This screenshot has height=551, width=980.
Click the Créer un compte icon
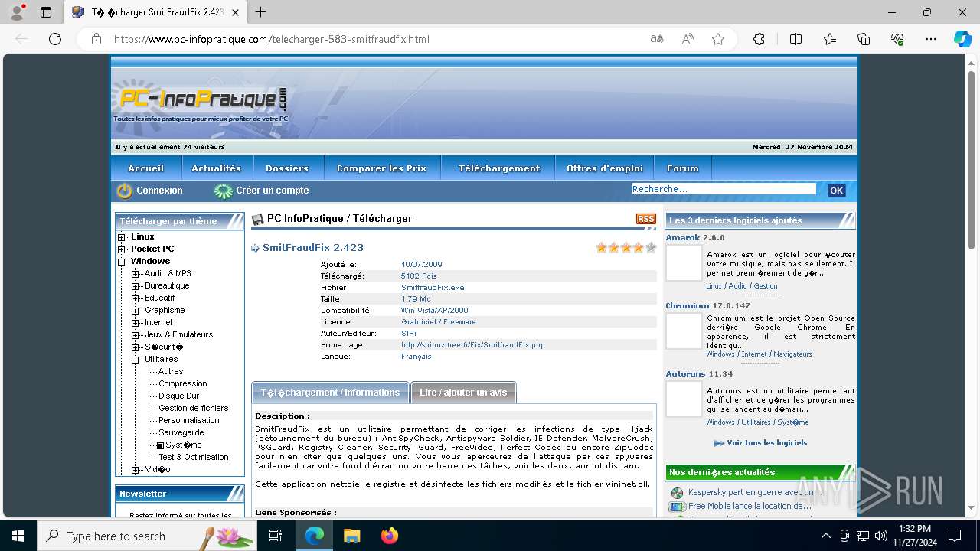[x=223, y=191]
